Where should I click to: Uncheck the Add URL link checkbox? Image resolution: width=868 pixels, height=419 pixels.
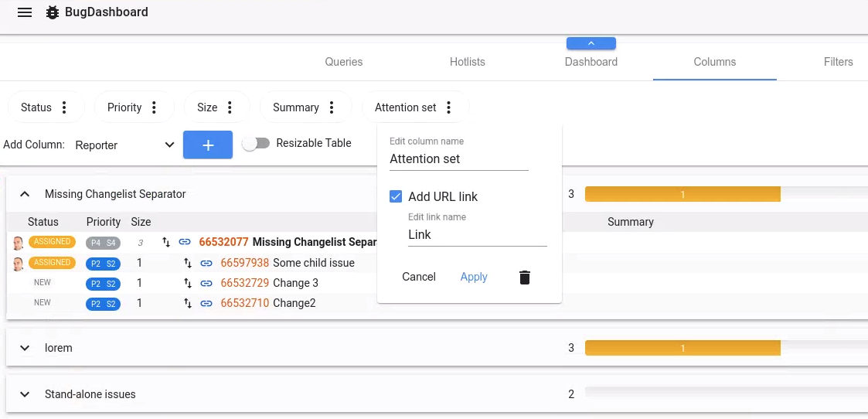[396, 196]
